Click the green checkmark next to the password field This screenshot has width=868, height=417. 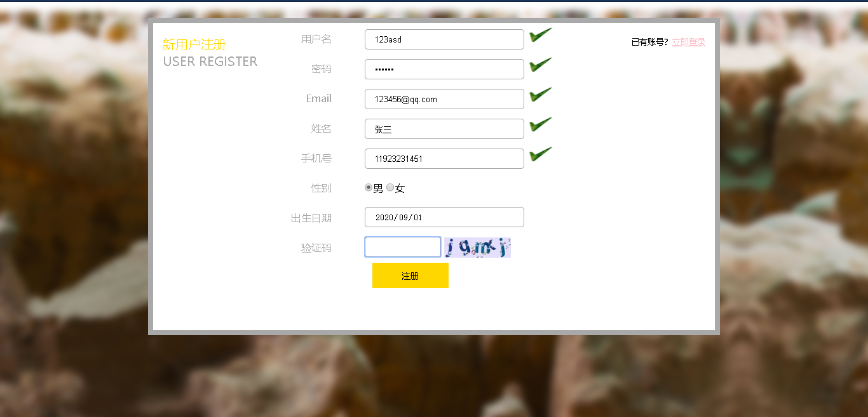540,65
